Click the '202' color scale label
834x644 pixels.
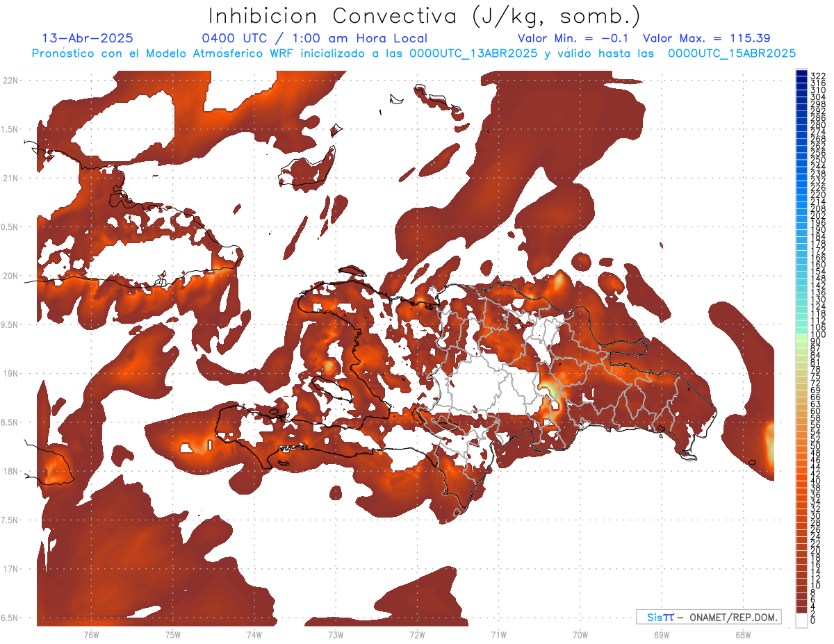pyautogui.click(x=818, y=215)
